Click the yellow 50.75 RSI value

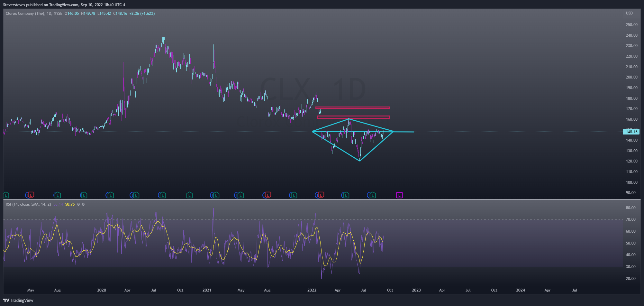click(x=70, y=204)
